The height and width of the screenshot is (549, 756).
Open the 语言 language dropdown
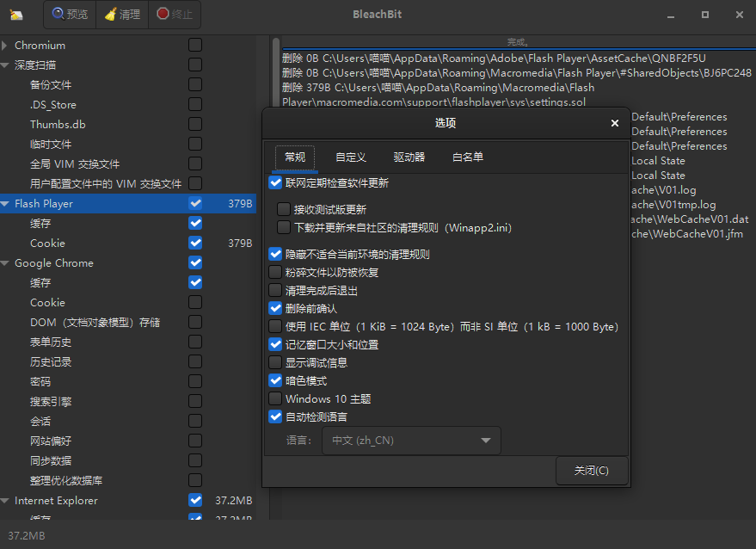(x=410, y=441)
